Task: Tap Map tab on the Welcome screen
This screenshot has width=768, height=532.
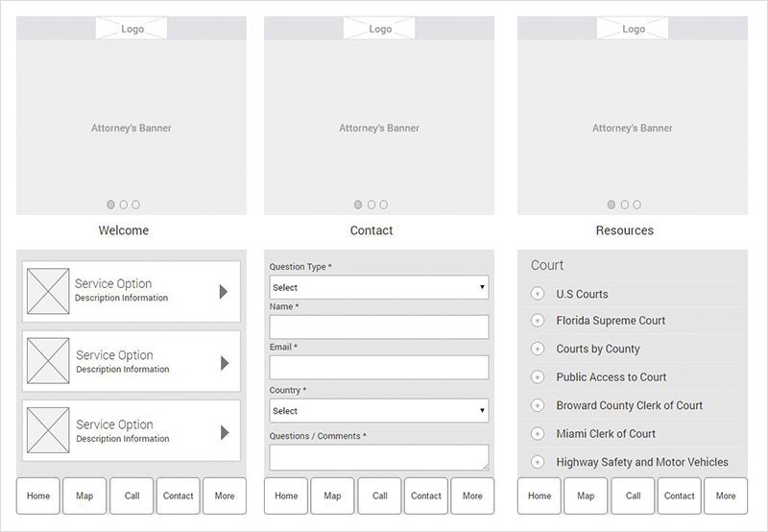Action: (x=84, y=496)
